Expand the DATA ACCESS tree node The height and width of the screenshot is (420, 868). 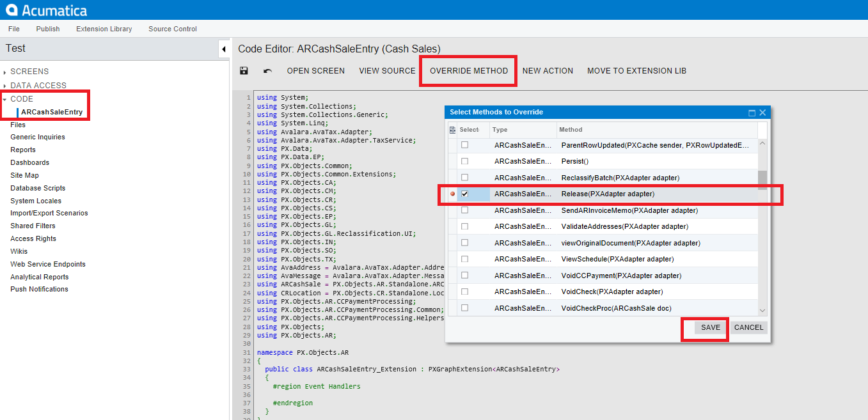coord(4,86)
